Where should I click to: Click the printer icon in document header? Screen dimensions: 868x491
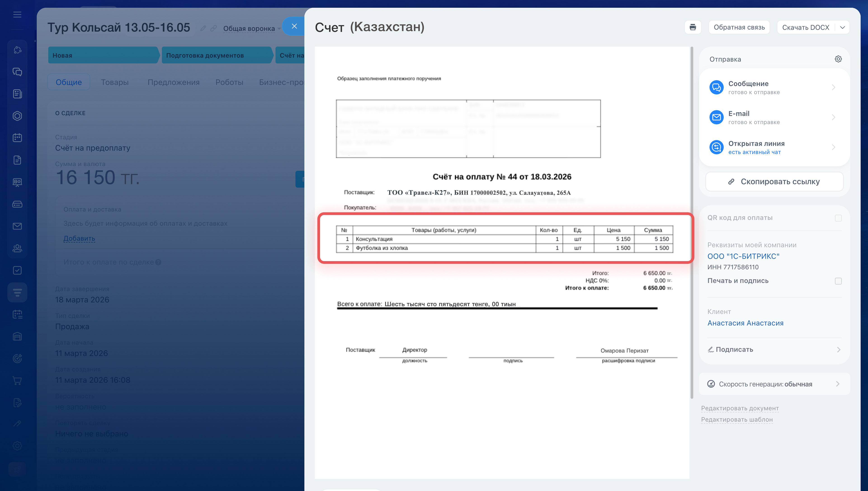click(x=692, y=27)
